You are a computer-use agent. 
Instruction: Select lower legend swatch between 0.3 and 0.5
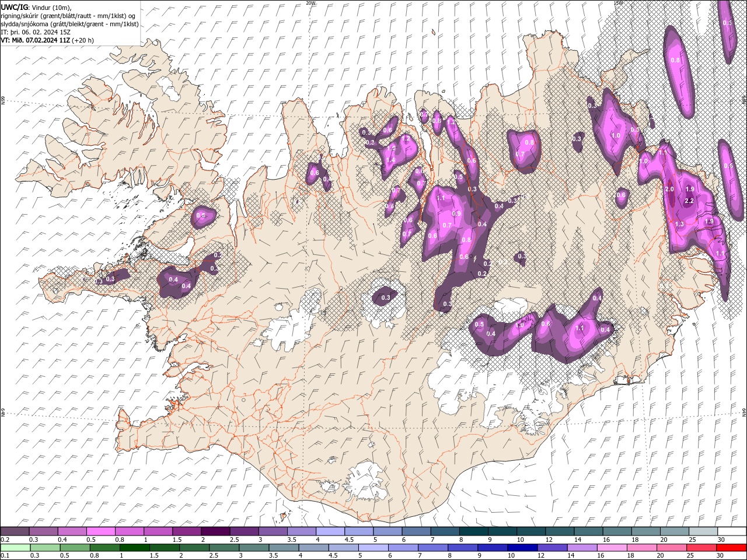46,548
